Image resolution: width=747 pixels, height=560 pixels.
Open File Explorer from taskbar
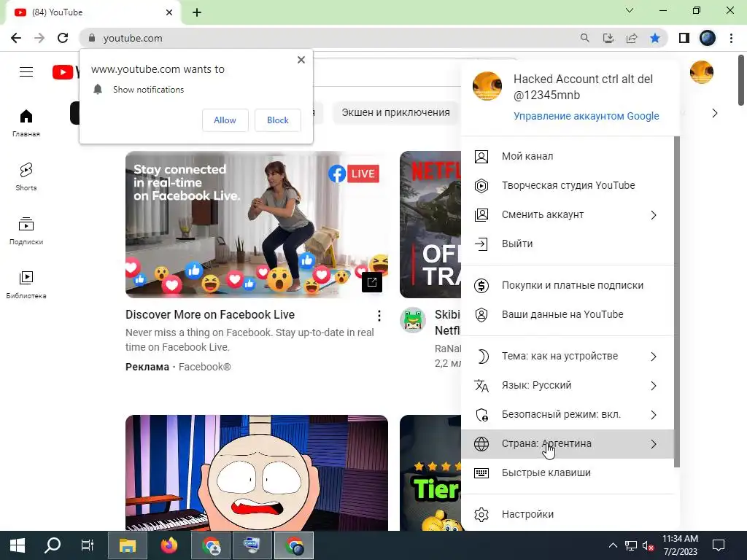point(127,545)
